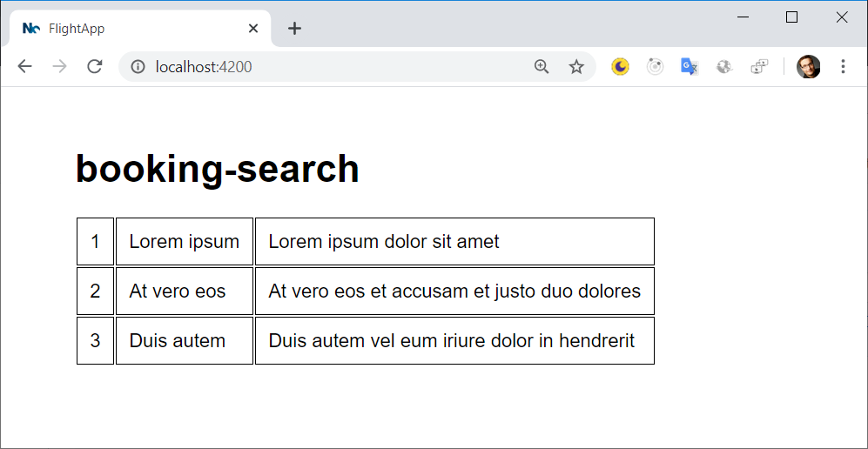Bookmark this page with the star
Viewport: 868px width, 449px height.
click(577, 67)
